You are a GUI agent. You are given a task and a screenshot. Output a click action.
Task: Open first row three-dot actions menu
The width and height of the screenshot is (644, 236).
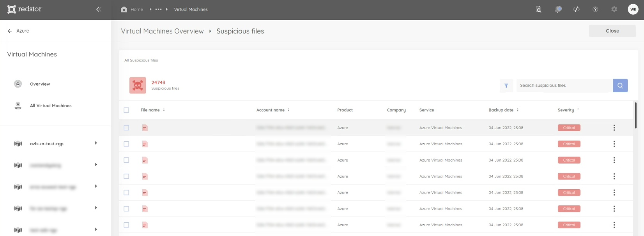point(614,128)
